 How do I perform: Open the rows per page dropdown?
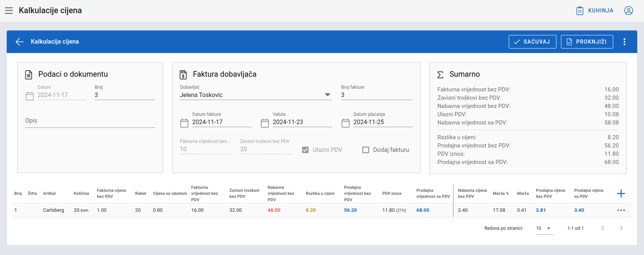tap(544, 228)
